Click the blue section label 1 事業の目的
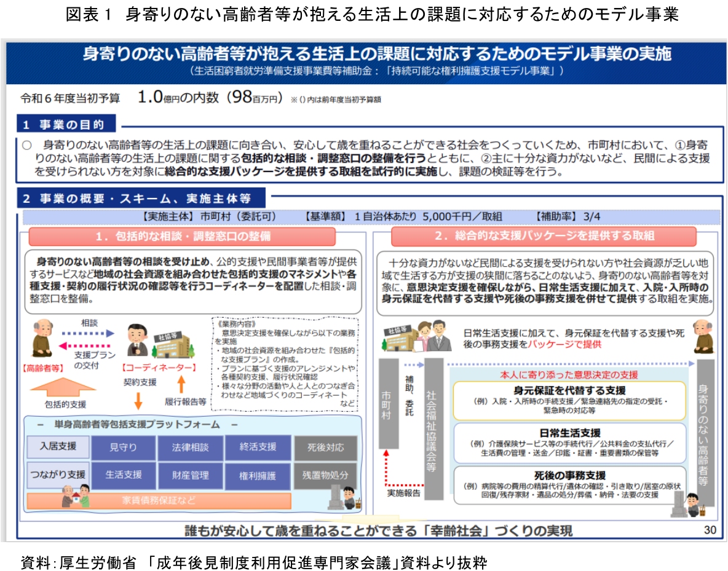This screenshot has height=571, width=728. tap(66, 124)
